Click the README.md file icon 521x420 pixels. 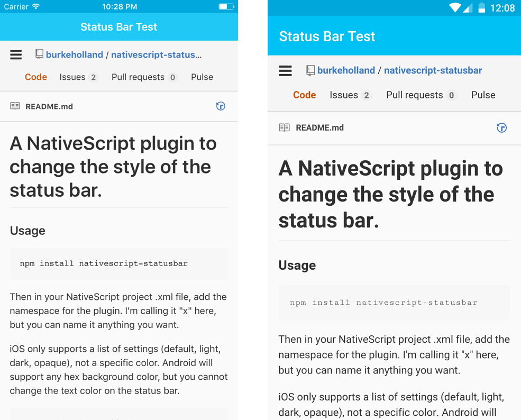pos(16,106)
